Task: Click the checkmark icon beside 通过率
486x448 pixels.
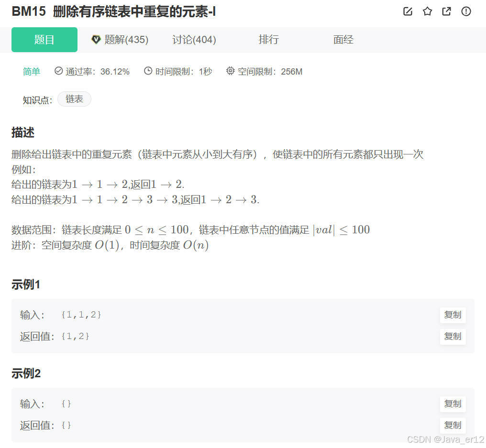Action: click(58, 70)
